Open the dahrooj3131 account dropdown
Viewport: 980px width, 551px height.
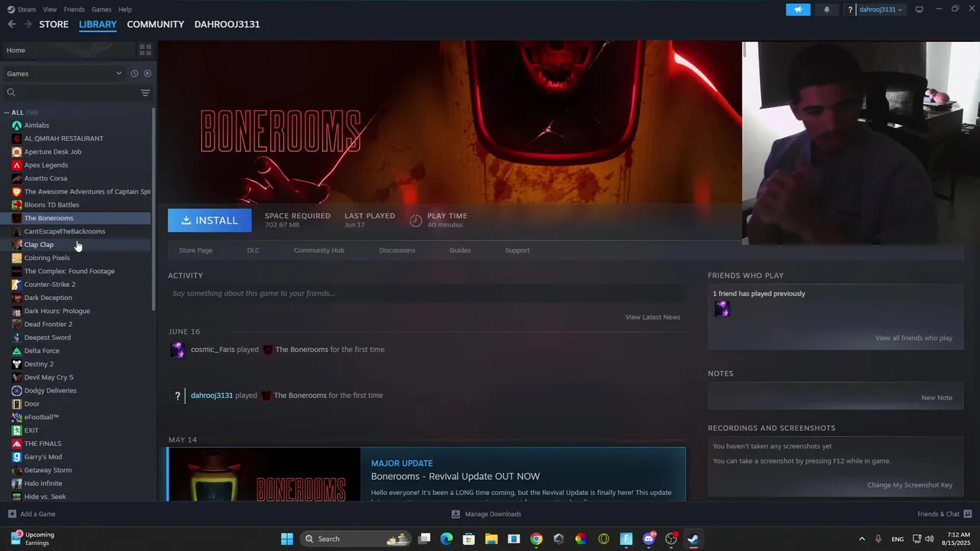pyautogui.click(x=880, y=9)
